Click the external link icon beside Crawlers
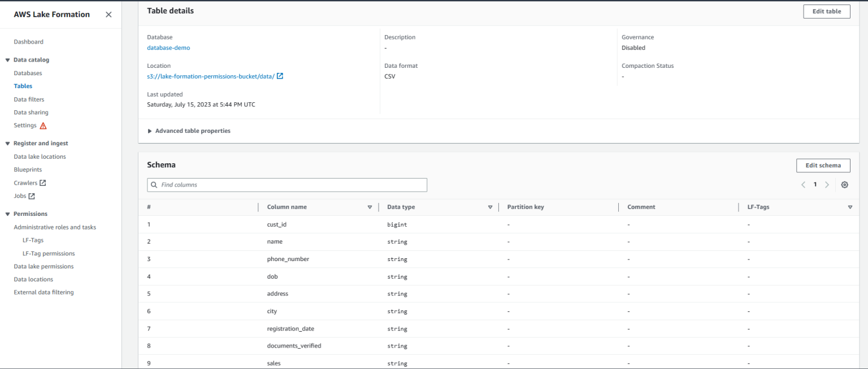The width and height of the screenshot is (868, 369). click(x=43, y=183)
